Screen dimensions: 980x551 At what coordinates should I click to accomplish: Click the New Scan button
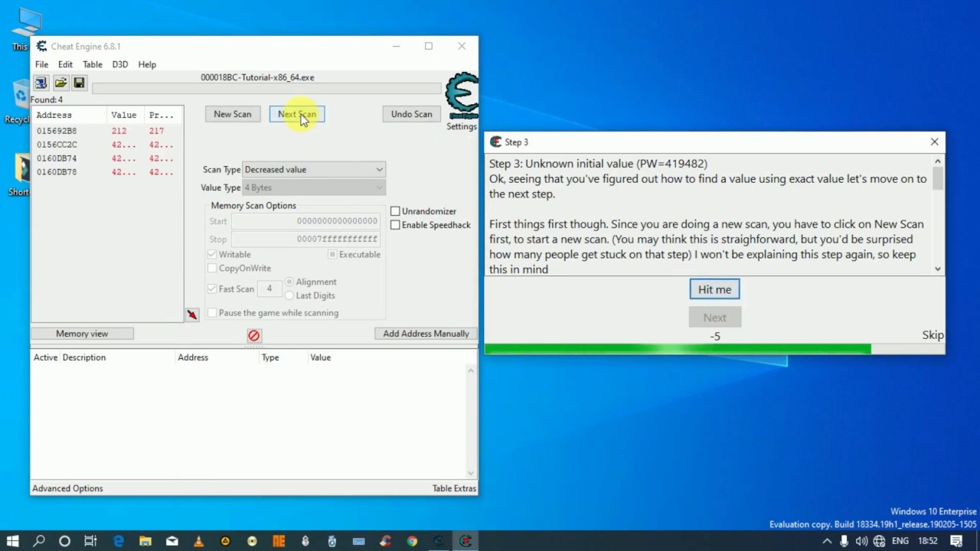click(x=233, y=114)
